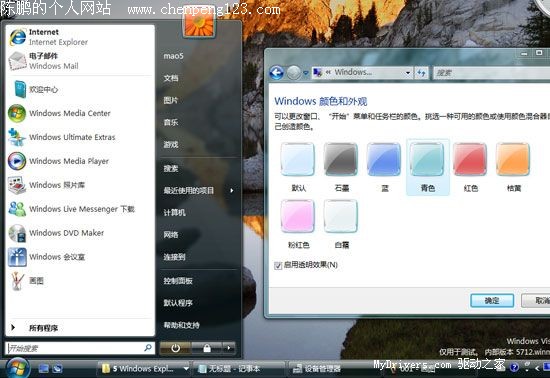Open recent pages dropdown beside forward button
The height and width of the screenshot is (378, 550).
(x=306, y=73)
